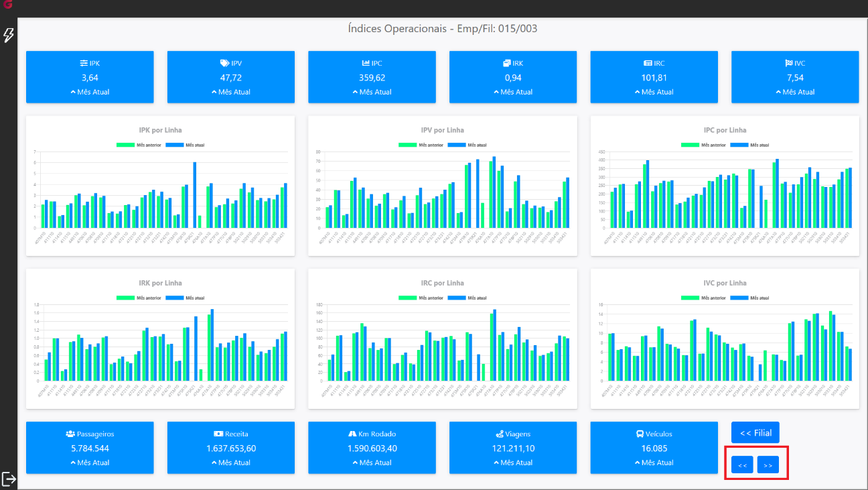Toggle Mês atual legend in IPC chart
868x490 pixels.
click(x=749, y=145)
